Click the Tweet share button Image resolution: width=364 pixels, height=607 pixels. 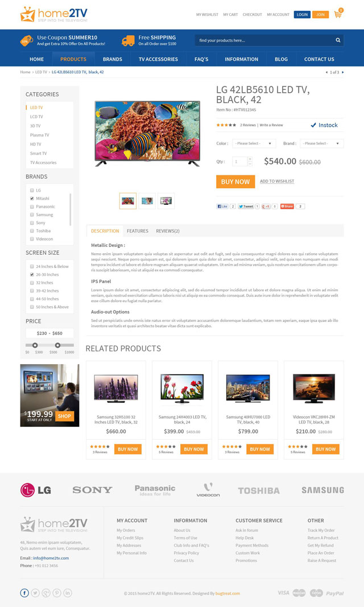pos(246,207)
